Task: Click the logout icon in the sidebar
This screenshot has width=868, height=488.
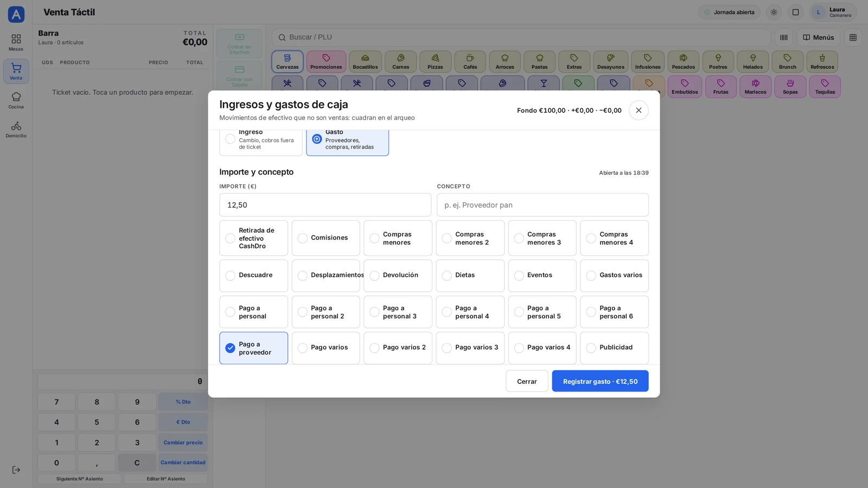Action: tap(16, 470)
